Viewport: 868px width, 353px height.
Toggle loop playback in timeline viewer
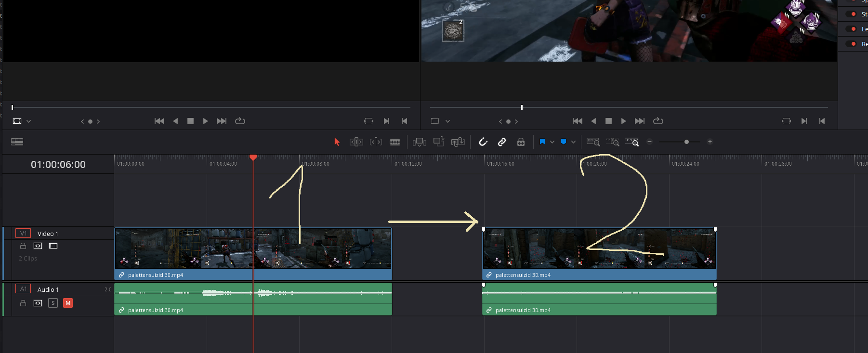tap(658, 121)
